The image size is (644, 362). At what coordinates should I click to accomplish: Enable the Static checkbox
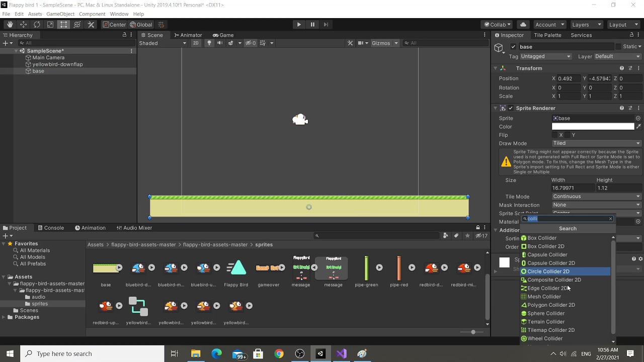tap(619, 47)
